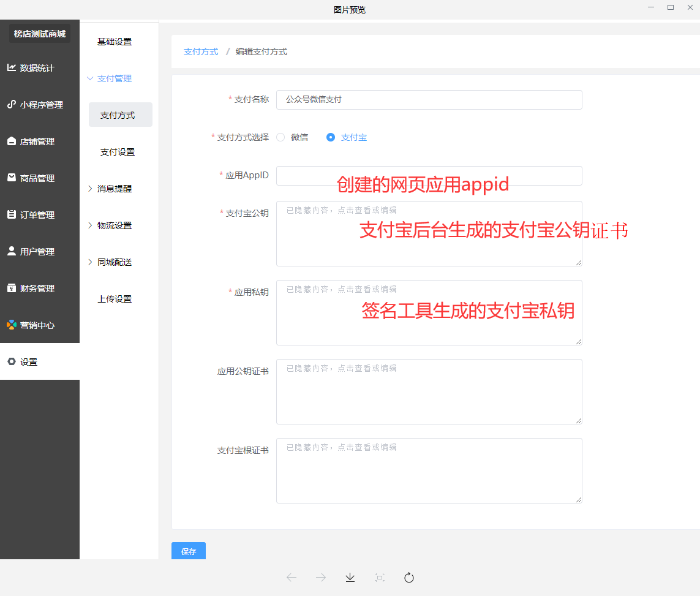Click the store management icon in sidebar
The image size is (700, 596).
[12, 141]
